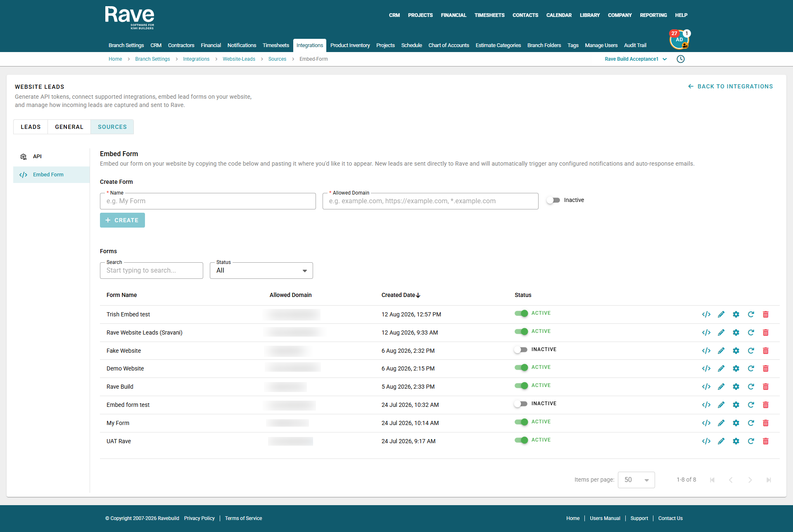Switch off Rave Build form status
This screenshot has width=793, height=532.
click(521, 386)
